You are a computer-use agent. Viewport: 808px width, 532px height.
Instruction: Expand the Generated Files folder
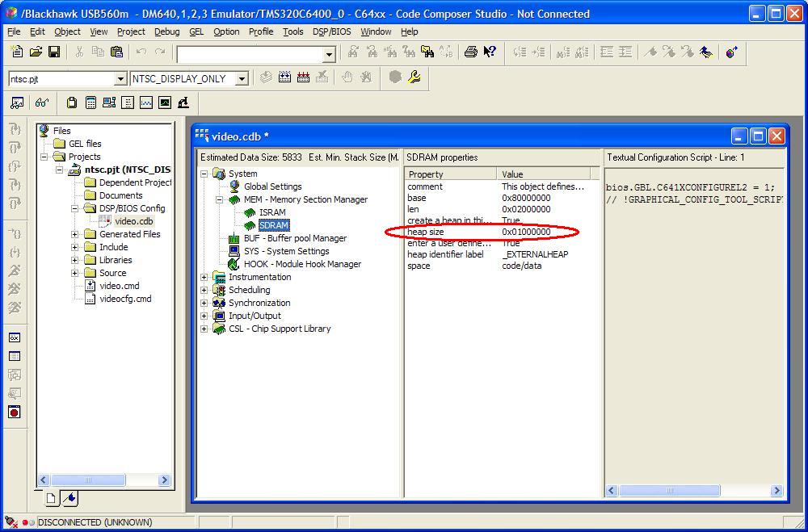[74, 234]
